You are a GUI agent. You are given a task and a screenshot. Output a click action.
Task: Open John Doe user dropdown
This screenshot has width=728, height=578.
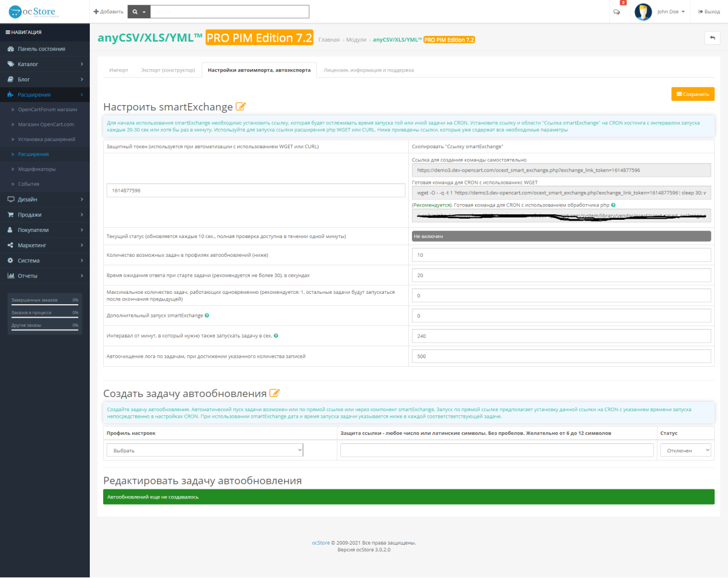(670, 12)
